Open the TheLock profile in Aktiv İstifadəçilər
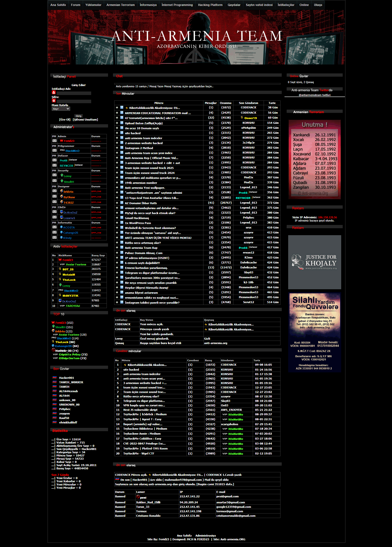Screen dimensions: 392x547 [69, 280]
